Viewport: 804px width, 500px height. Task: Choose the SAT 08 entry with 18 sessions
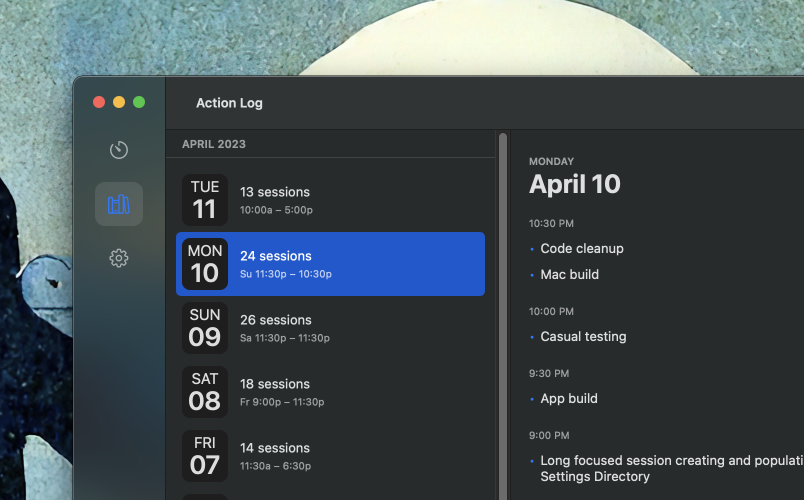330,392
